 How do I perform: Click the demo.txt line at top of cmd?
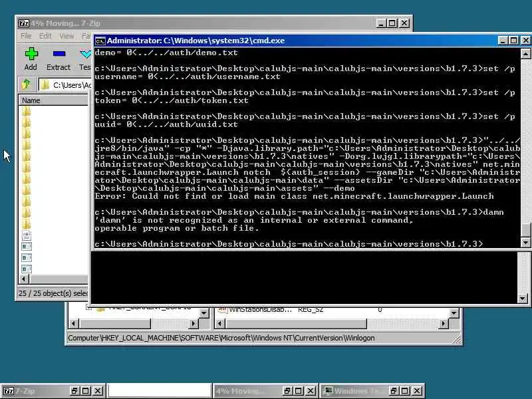coord(166,53)
